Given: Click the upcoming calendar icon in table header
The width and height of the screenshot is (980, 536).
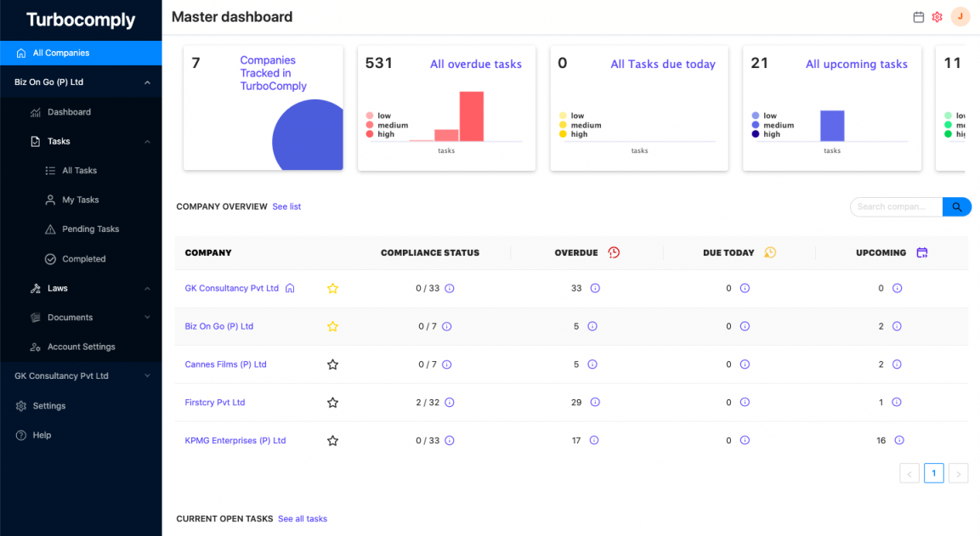Looking at the screenshot, I should pyautogui.click(x=922, y=252).
